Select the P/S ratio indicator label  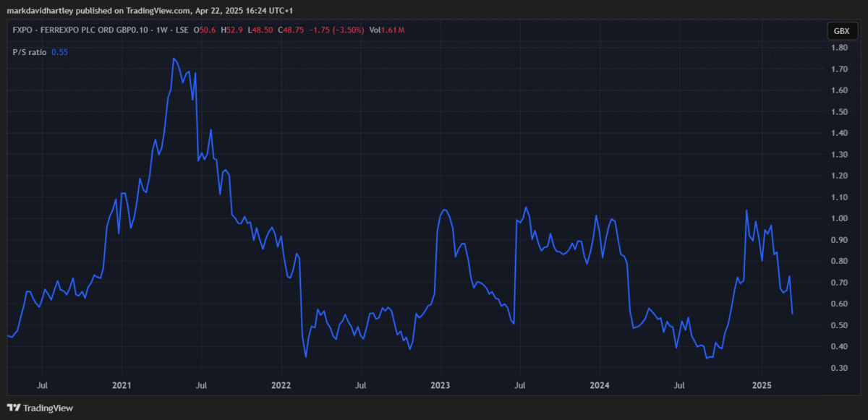(x=30, y=52)
